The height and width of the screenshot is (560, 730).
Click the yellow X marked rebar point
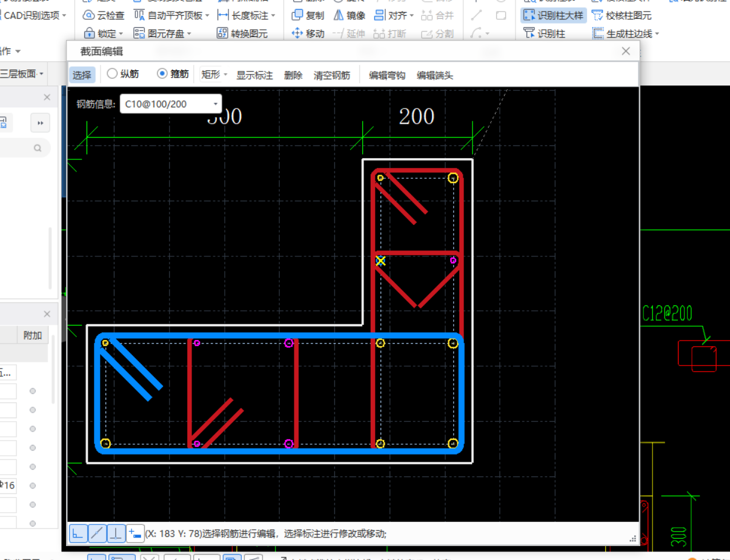click(380, 261)
